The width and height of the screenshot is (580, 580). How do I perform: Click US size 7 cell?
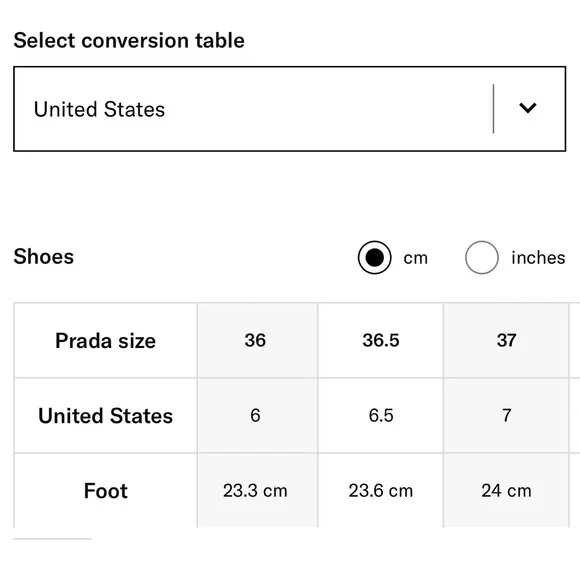506,415
